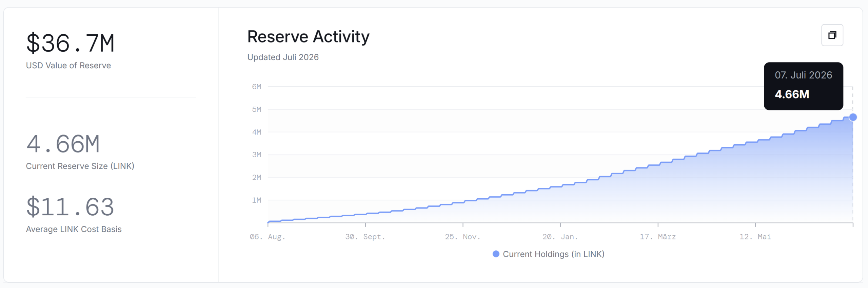
Task: Click the $11.63 average cost basis value
Action: click(70, 207)
